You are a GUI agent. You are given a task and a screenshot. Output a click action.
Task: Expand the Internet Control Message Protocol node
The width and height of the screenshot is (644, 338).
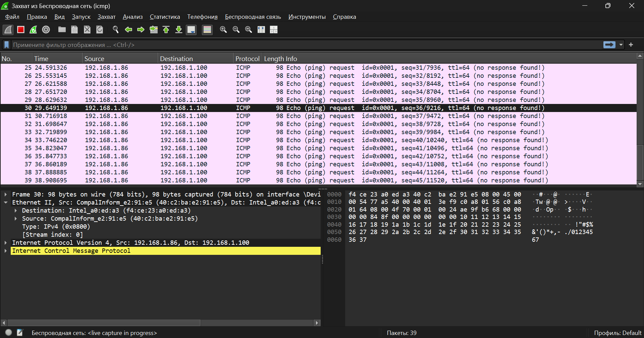[x=6, y=251]
